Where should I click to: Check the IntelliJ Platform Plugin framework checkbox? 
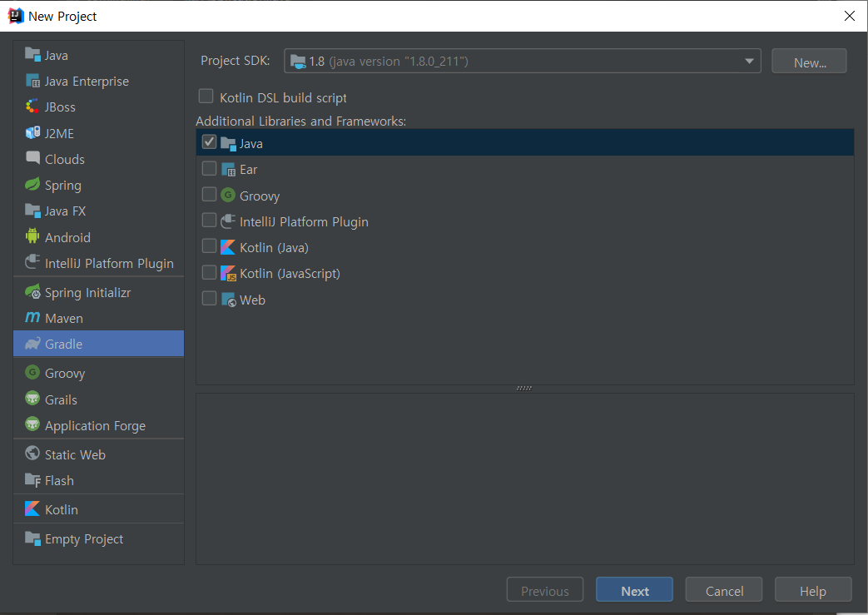[x=209, y=220]
